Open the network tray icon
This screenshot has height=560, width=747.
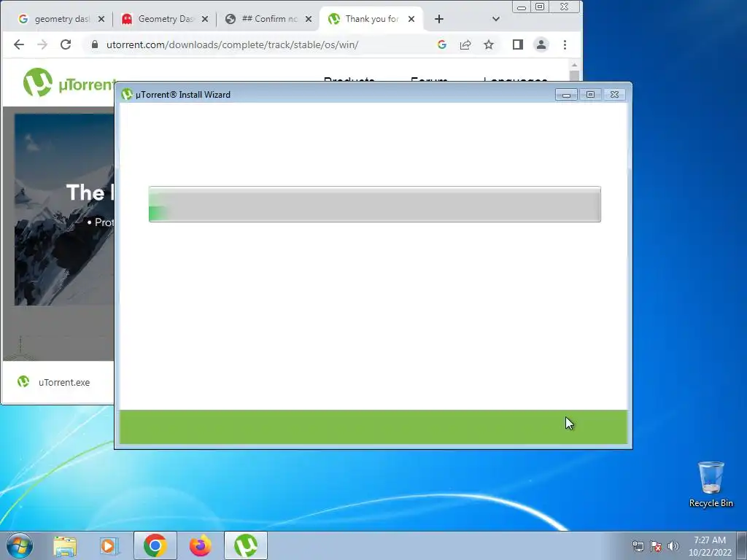click(638, 546)
